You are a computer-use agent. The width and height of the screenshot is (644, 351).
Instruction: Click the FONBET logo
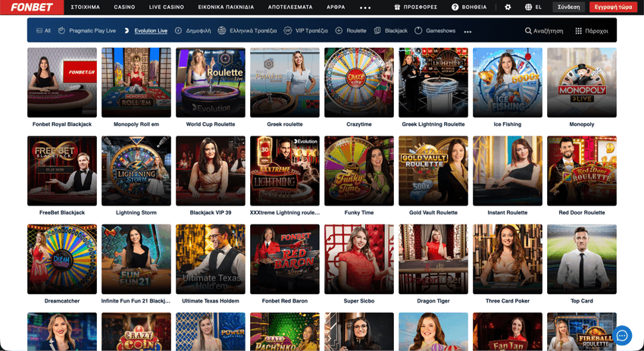(x=32, y=7)
